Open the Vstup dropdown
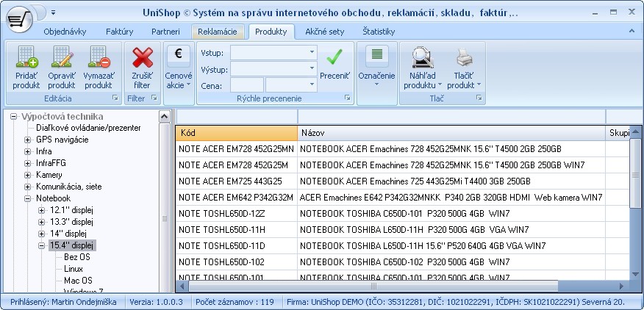Image resolution: width=644 pixels, height=310 pixels. [312, 53]
